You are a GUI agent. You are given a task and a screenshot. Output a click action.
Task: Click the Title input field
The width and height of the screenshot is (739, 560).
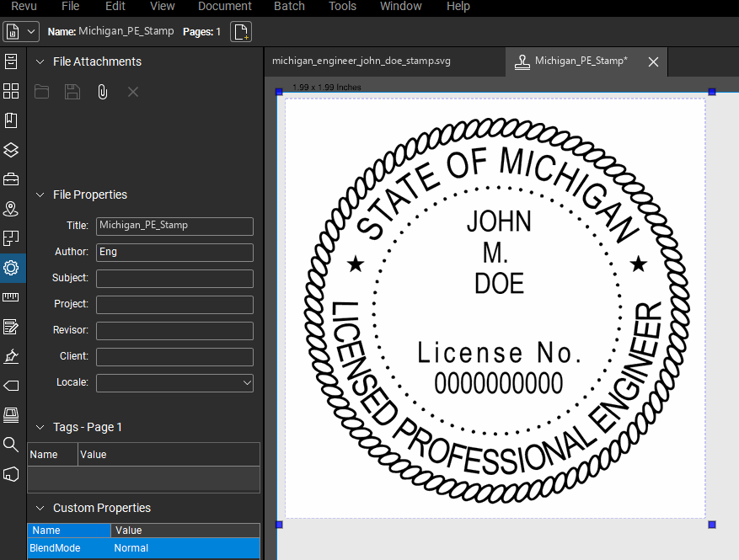point(175,226)
